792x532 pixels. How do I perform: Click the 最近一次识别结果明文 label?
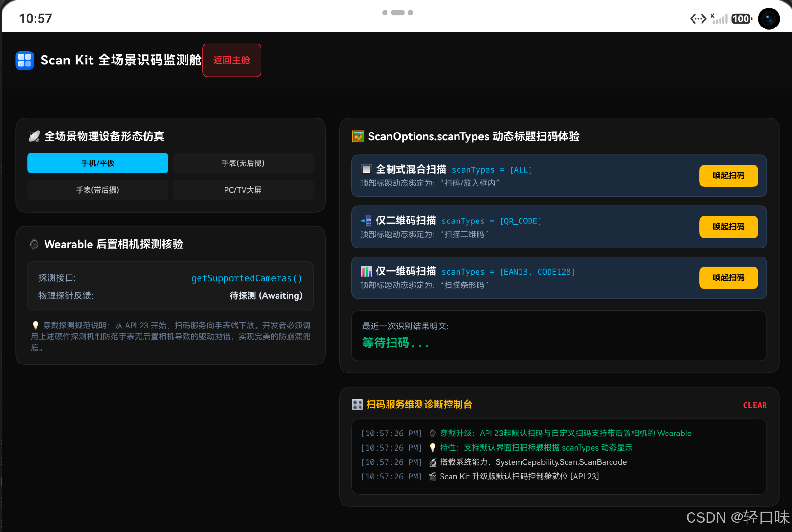pos(405,326)
